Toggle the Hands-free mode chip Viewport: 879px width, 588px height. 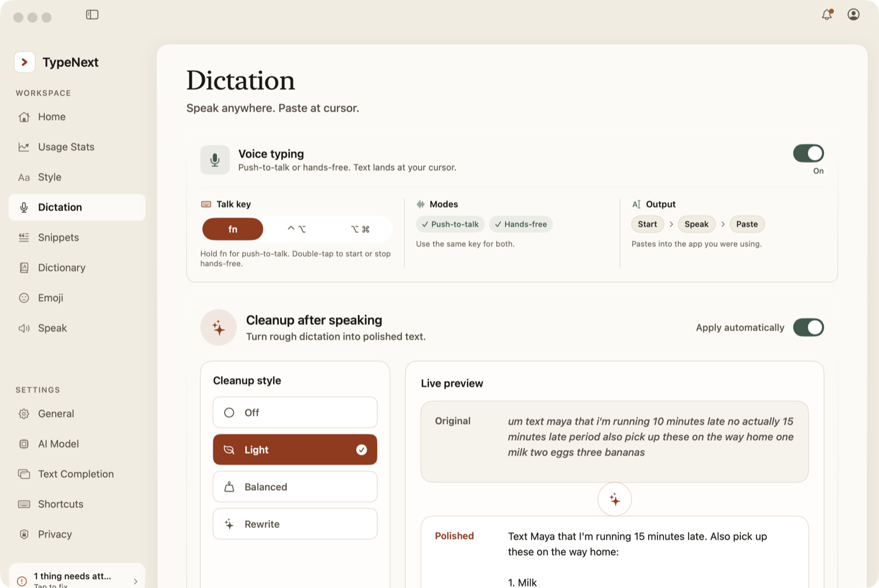coord(521,224)
